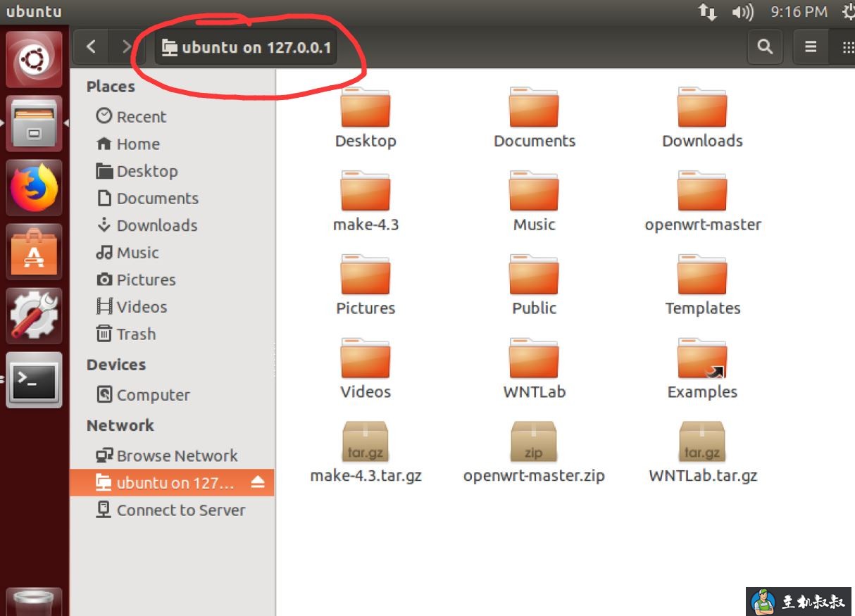Open the Templates folder

click(x=702, y=275)
